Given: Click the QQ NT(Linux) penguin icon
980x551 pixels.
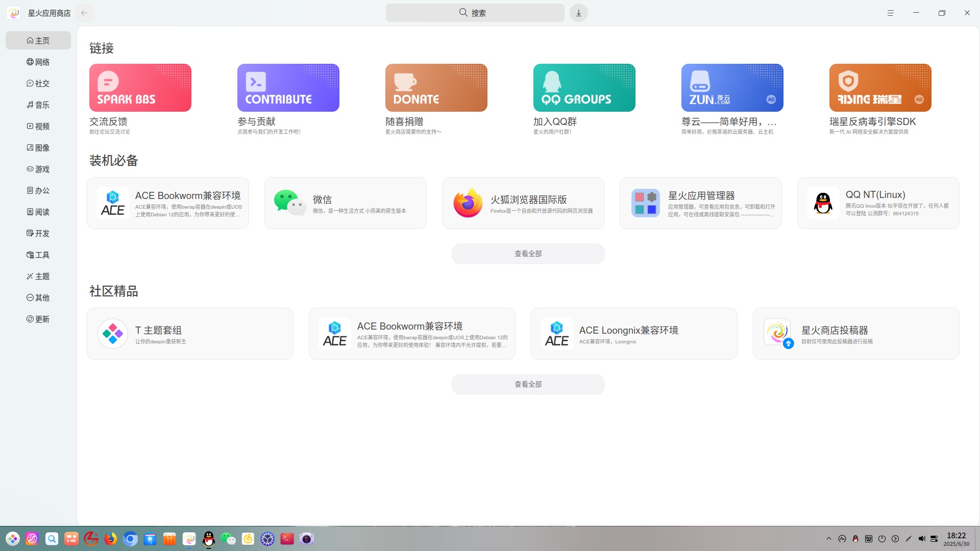Looking at the screenshot, I should pyautogui.click(x=823, y=203).
